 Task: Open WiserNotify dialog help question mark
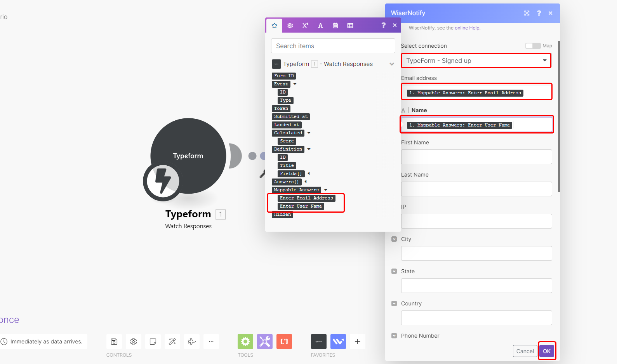pyautogui.click(x=539, y=13)
